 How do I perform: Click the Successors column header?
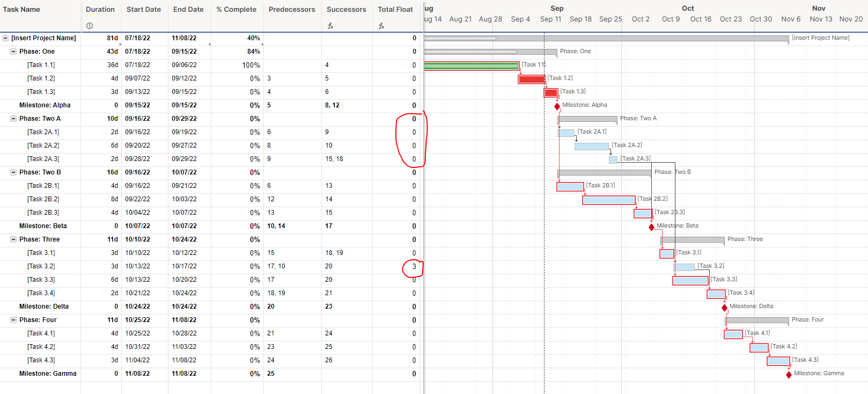click(x=347, y=9)
